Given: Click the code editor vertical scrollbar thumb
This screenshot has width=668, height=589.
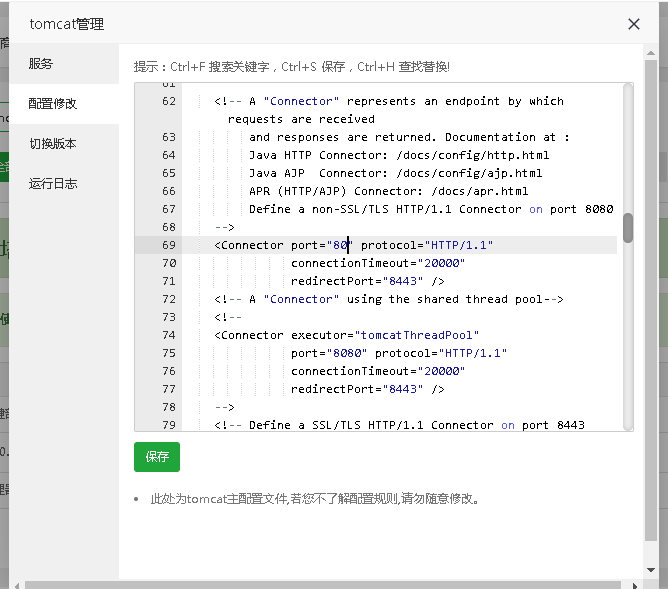Looking at the screenshot, I should point(628,228).
